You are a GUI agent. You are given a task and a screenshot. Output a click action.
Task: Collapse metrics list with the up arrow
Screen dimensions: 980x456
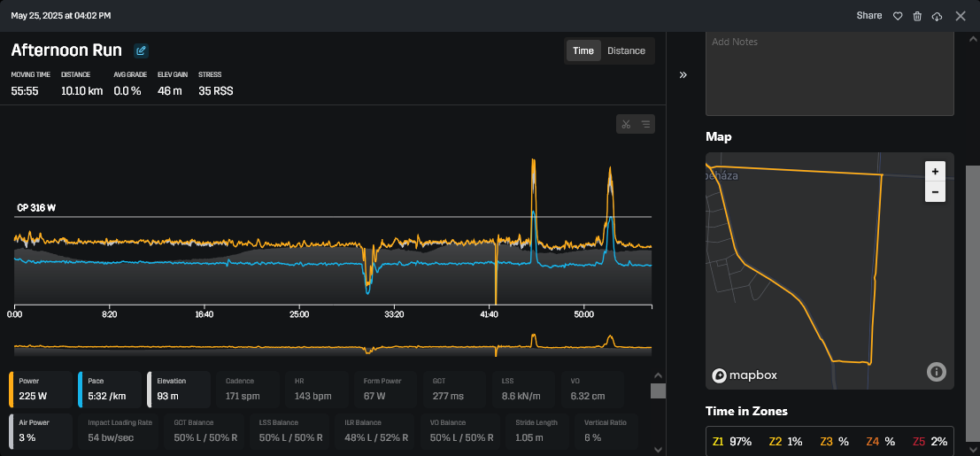coord(658,375)
